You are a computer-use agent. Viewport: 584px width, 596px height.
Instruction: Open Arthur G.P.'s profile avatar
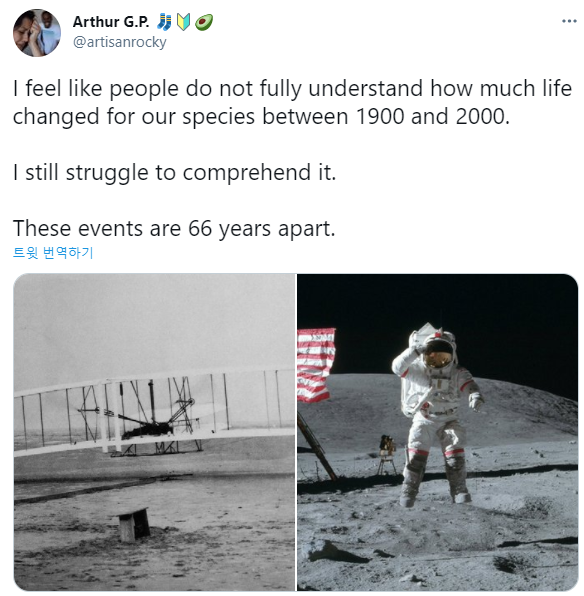click(x=37, y=33)
